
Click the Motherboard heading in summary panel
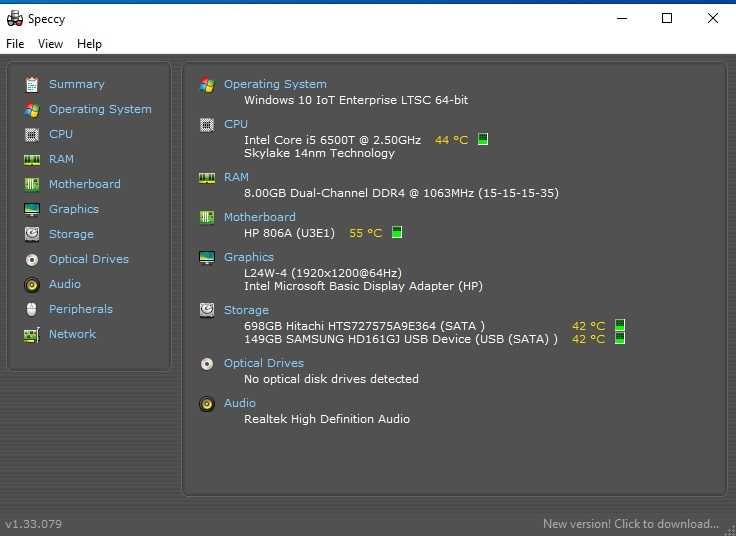tap(260, 217)
